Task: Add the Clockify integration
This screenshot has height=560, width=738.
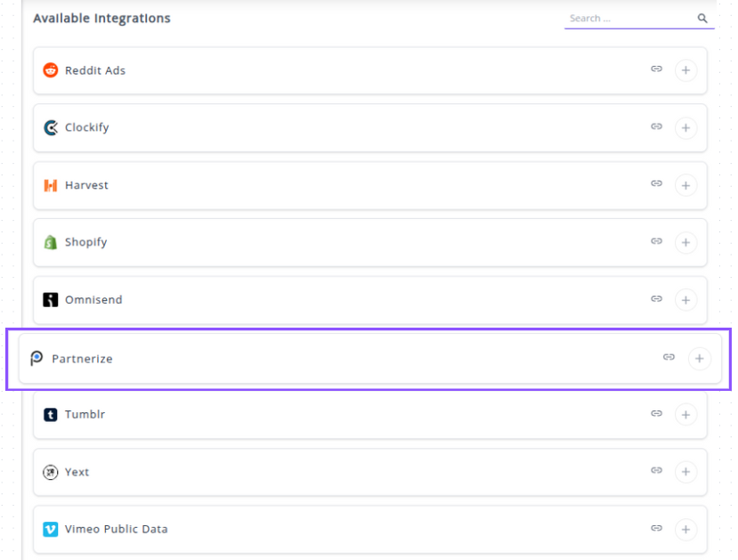Action: click(x=685, y=128)
